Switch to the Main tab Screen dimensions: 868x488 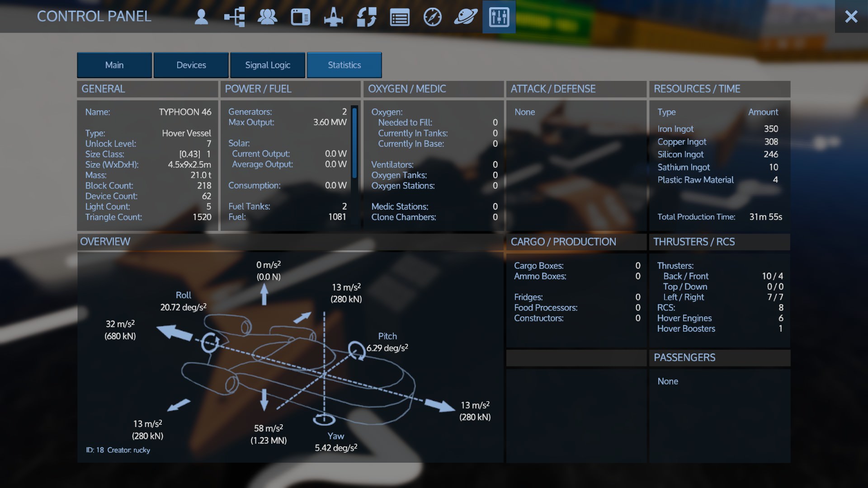coord(114,65)
